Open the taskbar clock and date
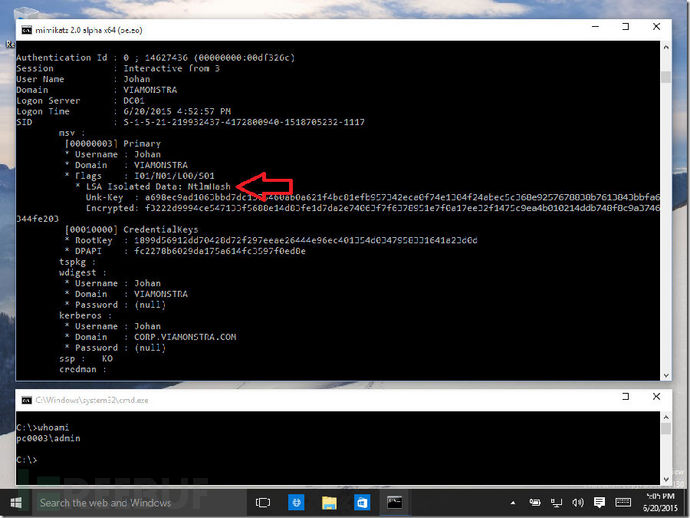The image size is (690, 518). pyautogui.click(x=660, y=502)
